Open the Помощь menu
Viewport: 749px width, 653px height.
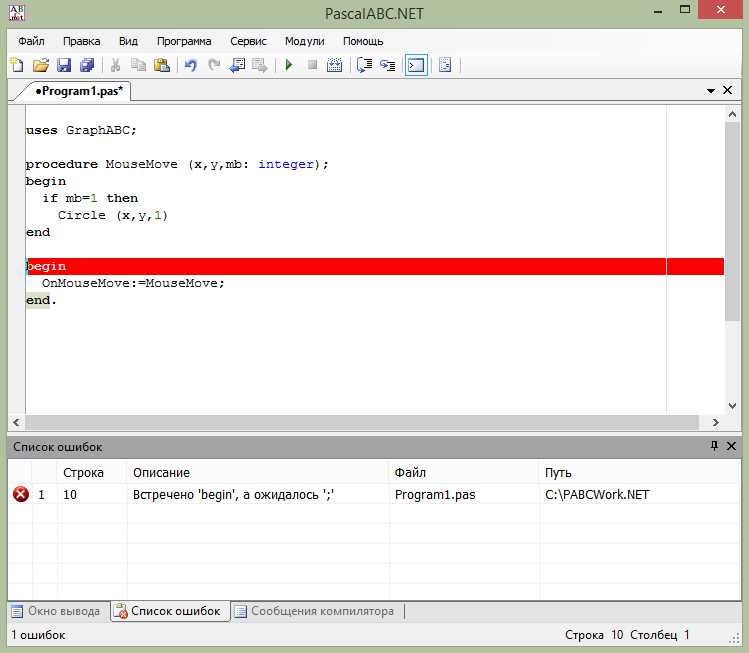tap(363, 41)
